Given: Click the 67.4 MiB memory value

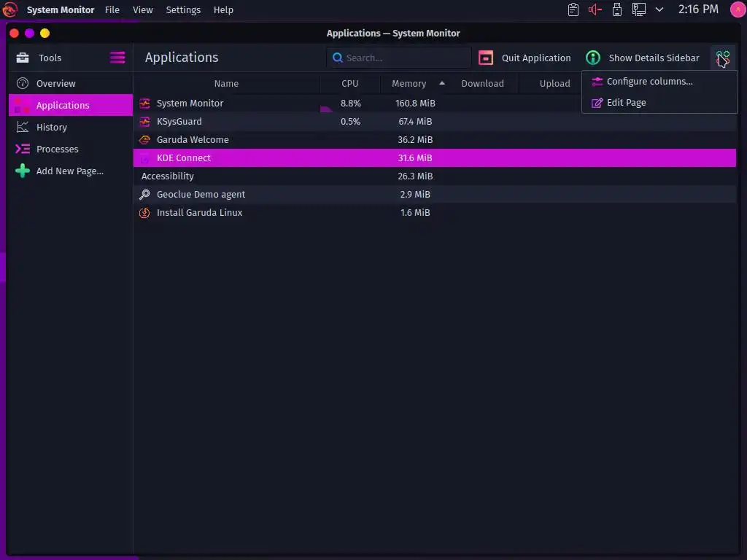Looking at the screenshot, I should click(x=415, y=122).
